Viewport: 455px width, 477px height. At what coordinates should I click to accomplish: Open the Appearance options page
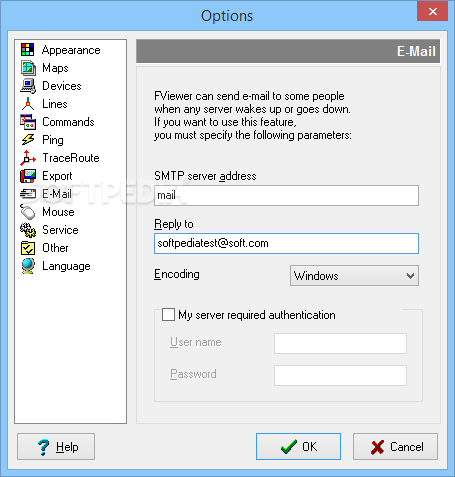(71, 50)
